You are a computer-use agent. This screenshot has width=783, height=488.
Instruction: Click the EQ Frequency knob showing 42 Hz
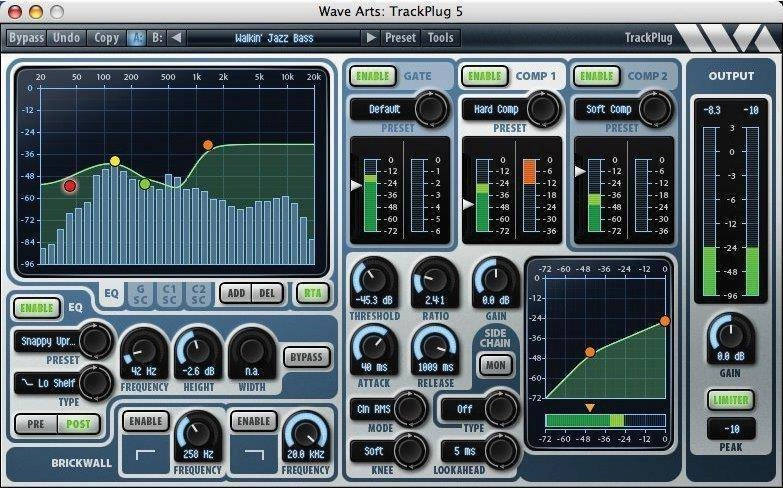coord(144,351)
